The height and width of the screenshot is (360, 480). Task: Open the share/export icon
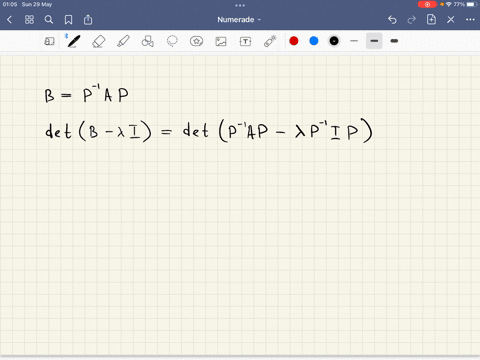point(88,20)
